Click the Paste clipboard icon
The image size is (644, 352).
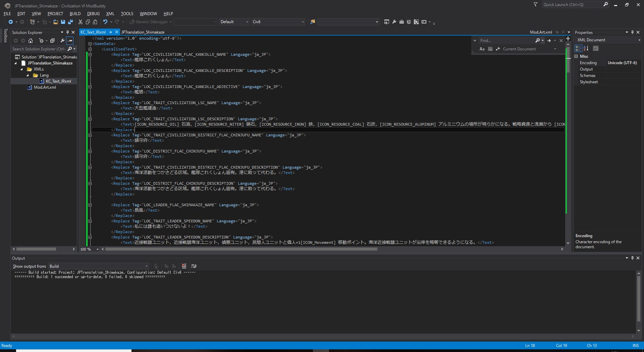click(95, 22)
